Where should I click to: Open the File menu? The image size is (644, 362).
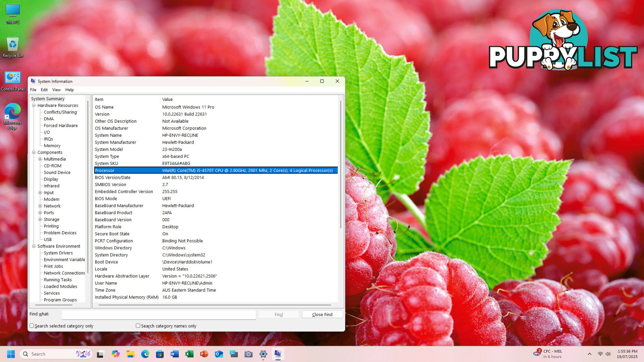(33, 90)
